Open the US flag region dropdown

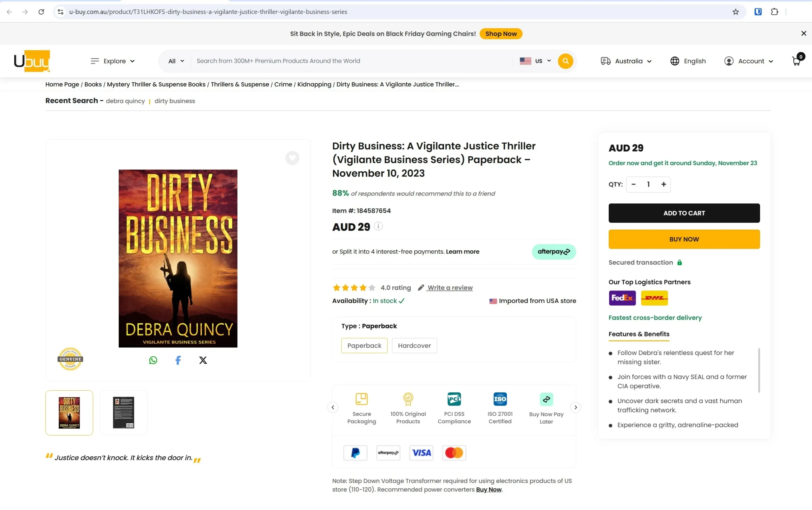534,61
